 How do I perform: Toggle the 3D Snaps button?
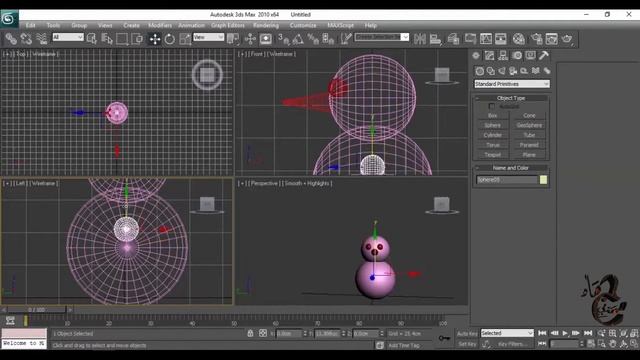pos(283,39)
